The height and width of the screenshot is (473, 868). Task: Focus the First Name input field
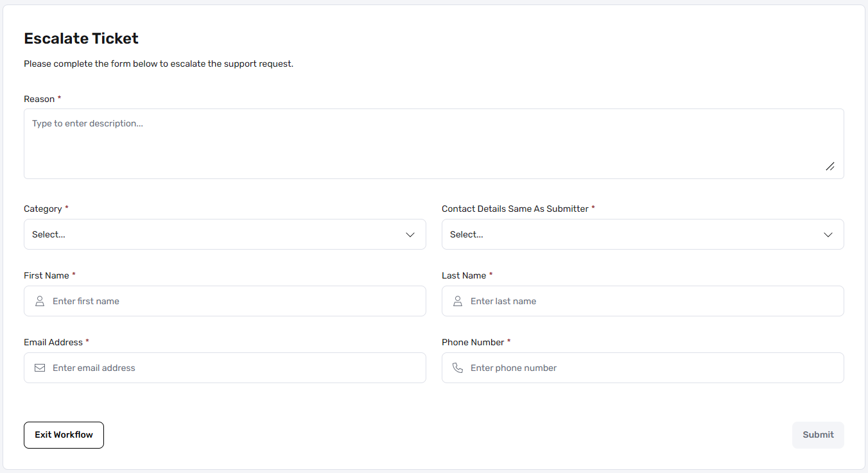[225, 301]
